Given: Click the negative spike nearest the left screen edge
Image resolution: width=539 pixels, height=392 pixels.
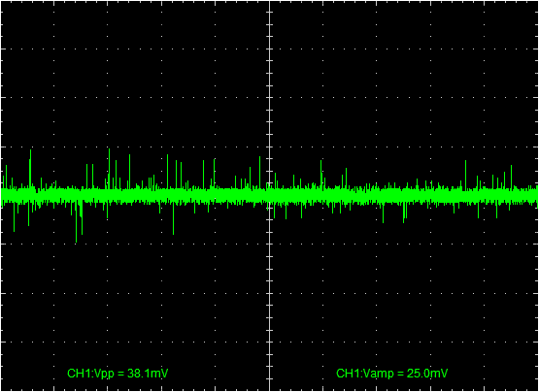Looking at the screenshot, I should (15, 216).
